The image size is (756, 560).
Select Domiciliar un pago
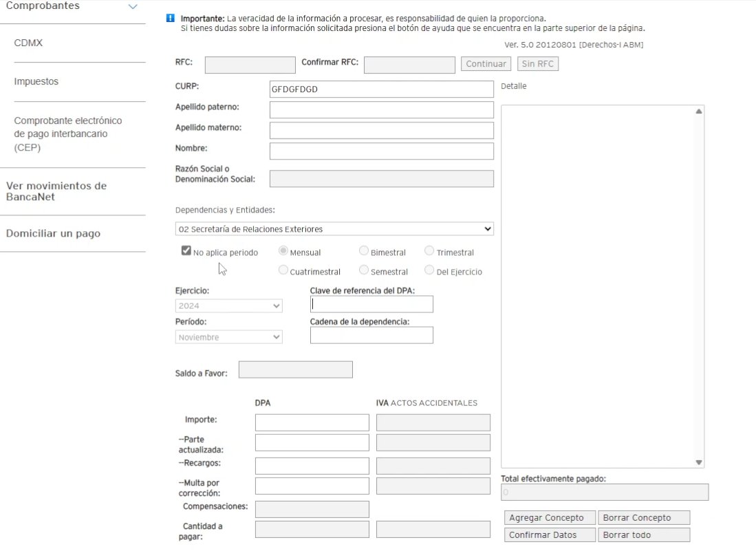[x=53, y=233]
